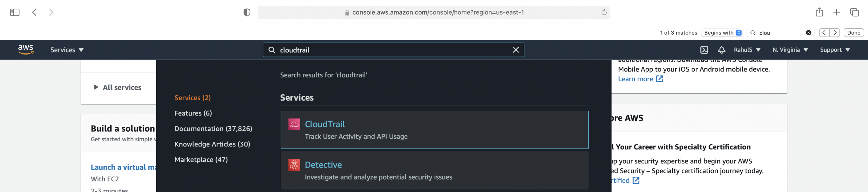
Task: Click the CloudTrail pink cloud service icon
Action: [294, 124]
